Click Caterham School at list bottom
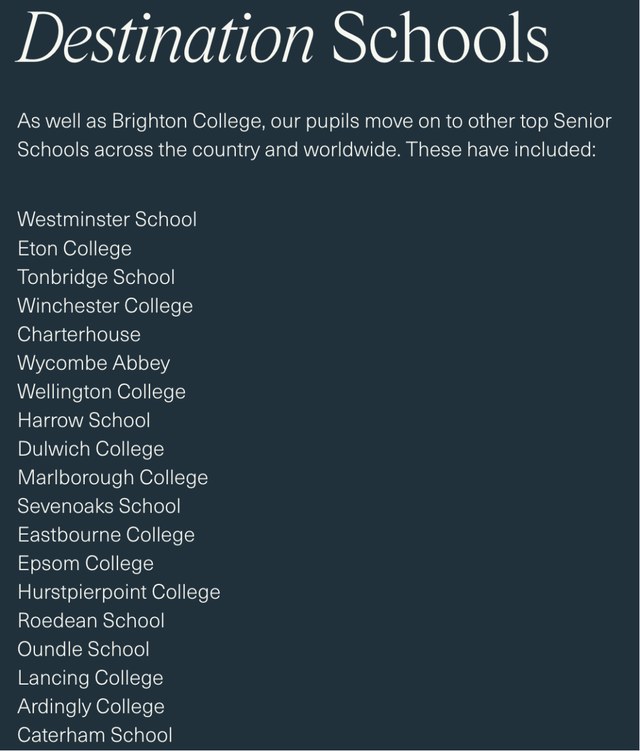The height and width of the screenshot is (751, 640). (x=95, y=735)
